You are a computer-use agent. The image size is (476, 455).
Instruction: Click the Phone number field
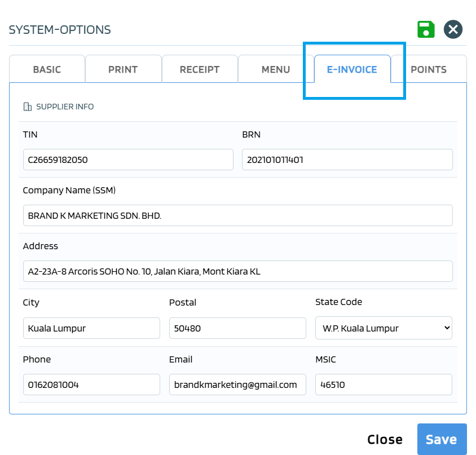(x=91, y=385)
